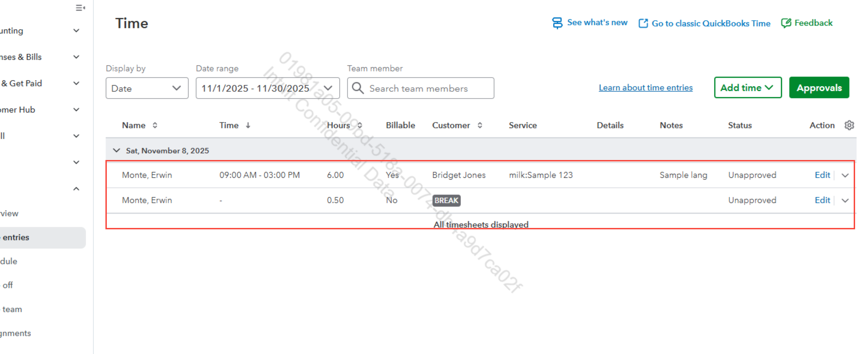
Task: Open the Display by Date dropdown
Action: point(147,88)
